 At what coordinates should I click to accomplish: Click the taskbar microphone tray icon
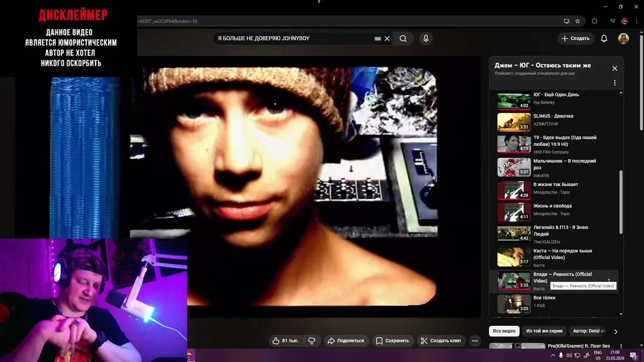(x=561, y=355)
